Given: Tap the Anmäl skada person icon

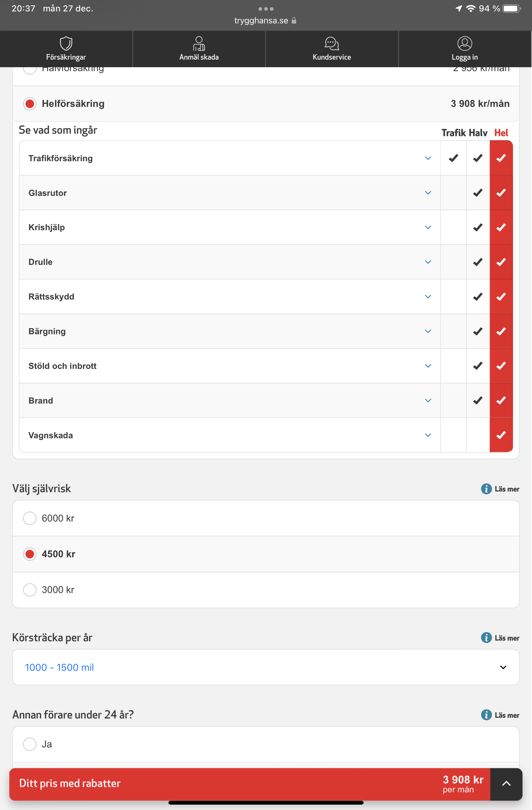Looking at the screenshot, I should pos(199,43).
